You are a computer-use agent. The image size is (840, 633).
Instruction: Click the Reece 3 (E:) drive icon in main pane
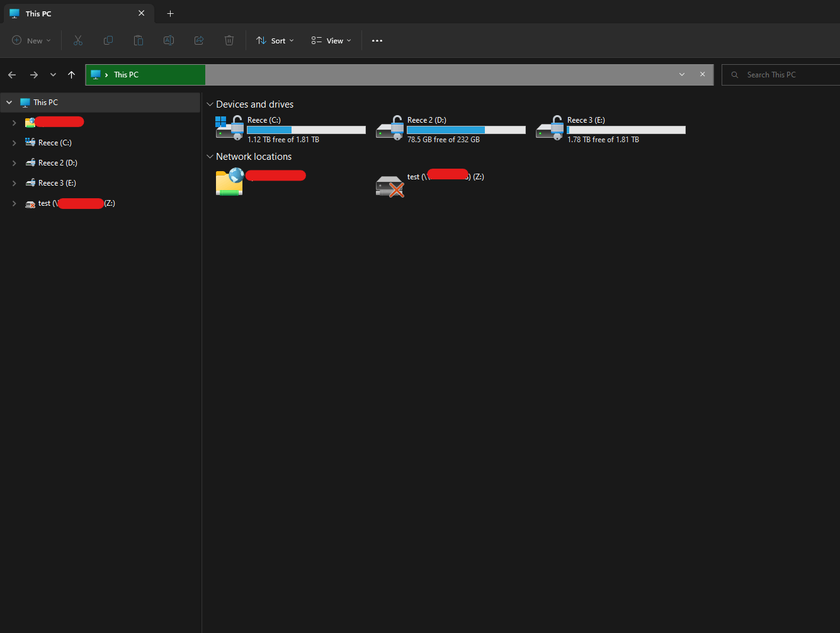point(550,128)
